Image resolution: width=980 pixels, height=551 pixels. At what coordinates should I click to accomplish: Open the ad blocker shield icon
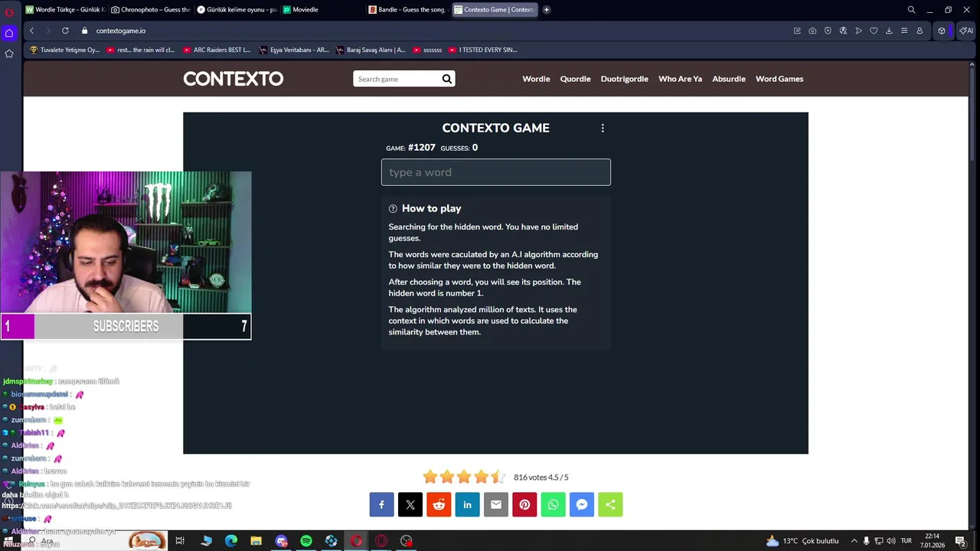[x=828, y=31]
